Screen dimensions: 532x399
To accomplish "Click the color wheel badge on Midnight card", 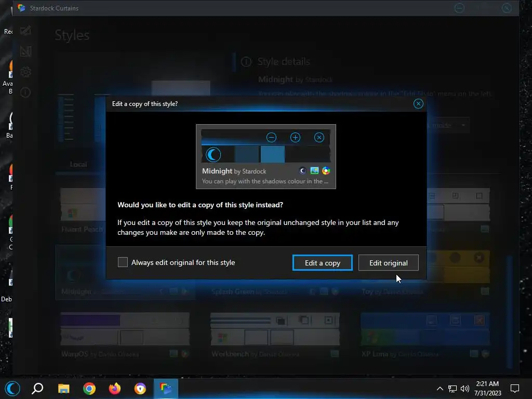I will click(x=326, y=170).
